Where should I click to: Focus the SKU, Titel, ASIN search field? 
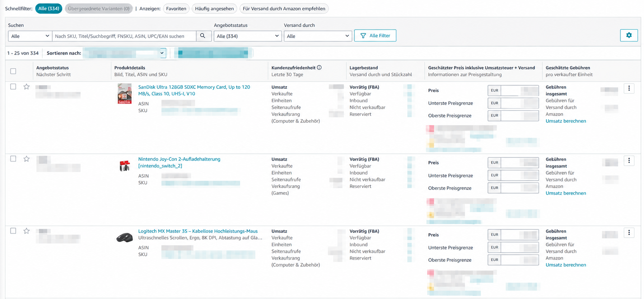tap(124, 36)
